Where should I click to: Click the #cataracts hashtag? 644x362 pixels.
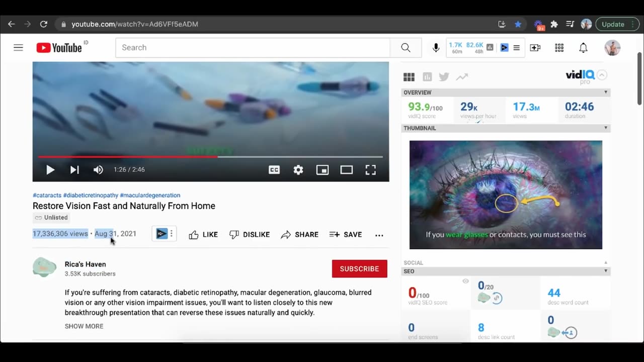click(47, 195)
